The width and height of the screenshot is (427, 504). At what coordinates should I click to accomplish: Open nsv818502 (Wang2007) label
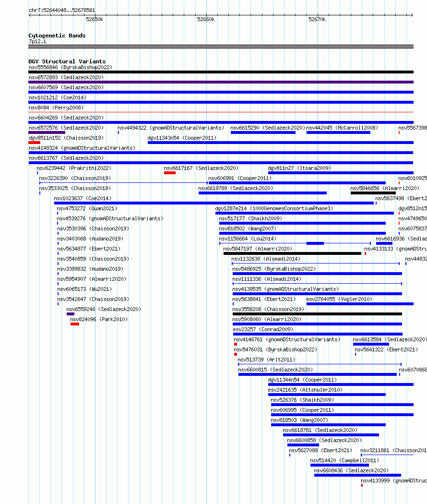(x=248, y=228)
